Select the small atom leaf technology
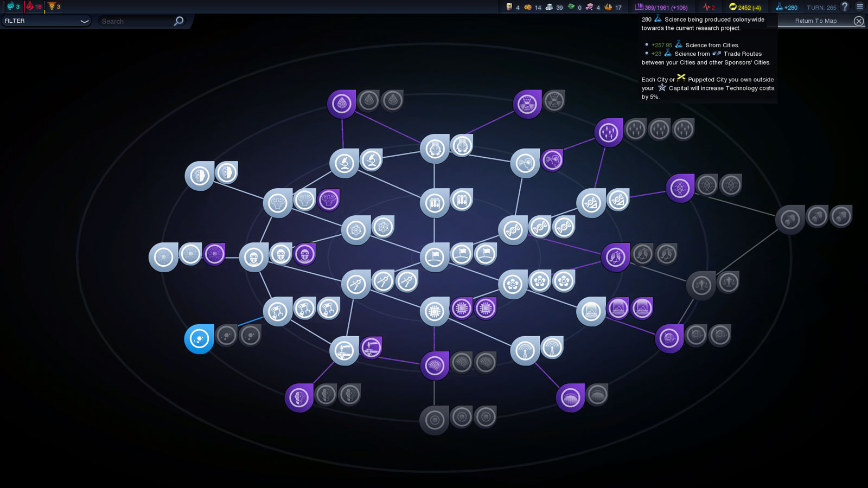The image size is (868, 488). click(x=382, y=227)
